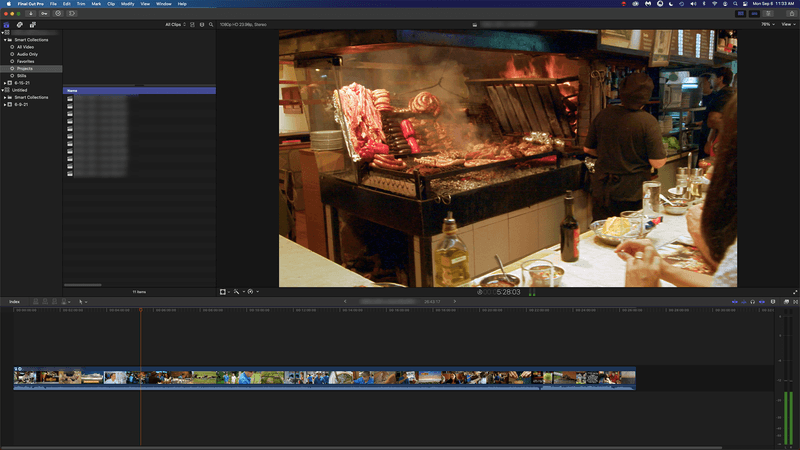The height and width of the screenshot is (450, 800).
Task: Toggle video and audio skimming
Action: [735, 302]
